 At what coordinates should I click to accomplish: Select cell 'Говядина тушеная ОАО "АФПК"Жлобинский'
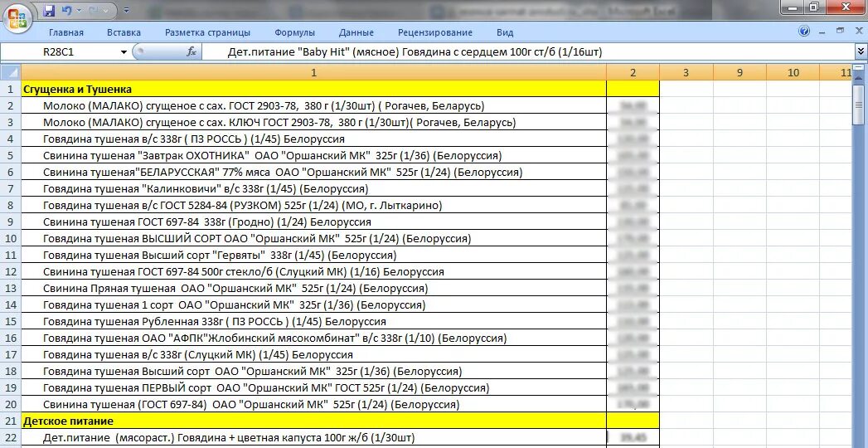click(x=314, y=338)
